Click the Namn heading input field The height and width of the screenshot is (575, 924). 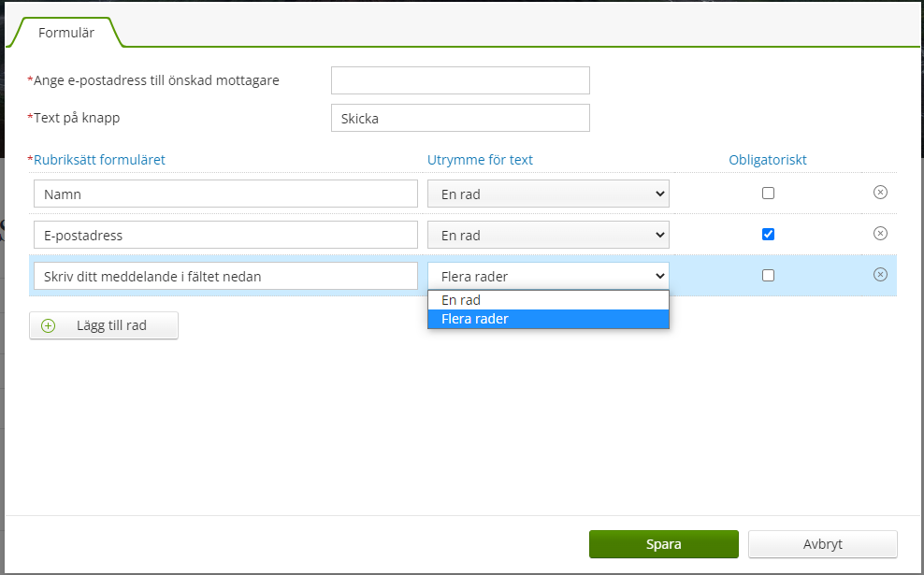tap(224, 194)
